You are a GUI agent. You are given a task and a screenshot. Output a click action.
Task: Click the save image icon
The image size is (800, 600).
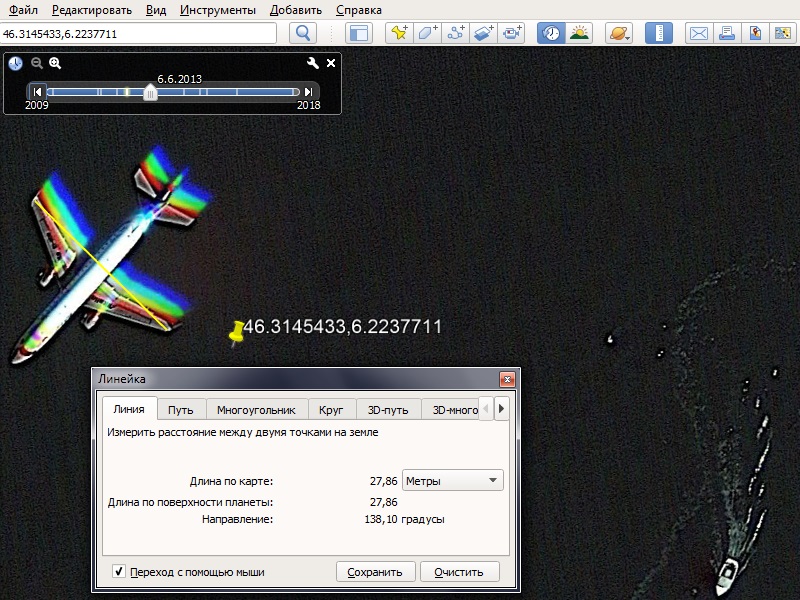(x=783, y=34)
